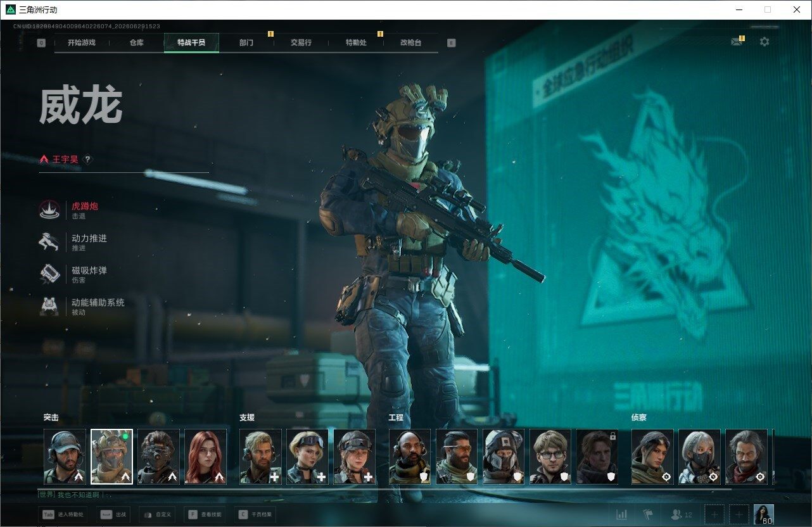Open the friends icon showing 12
The width and height of the screenshot is (812, 527).
click(x=682, y=515)
